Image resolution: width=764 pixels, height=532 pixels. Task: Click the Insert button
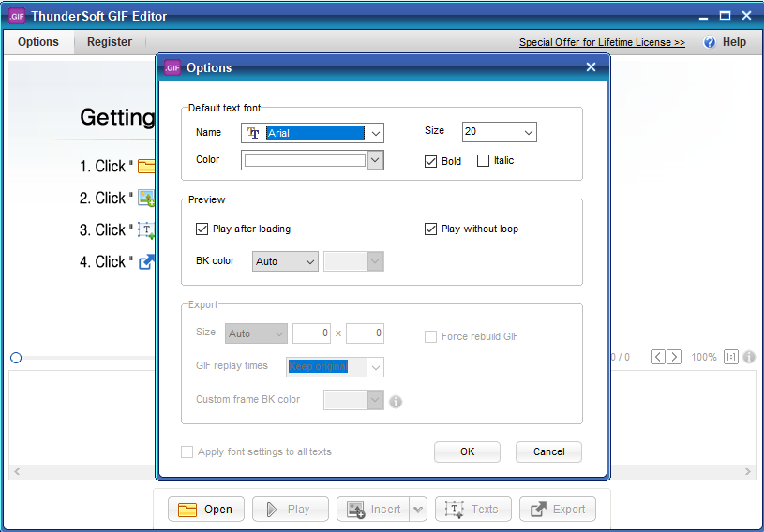tap(373, 510)
